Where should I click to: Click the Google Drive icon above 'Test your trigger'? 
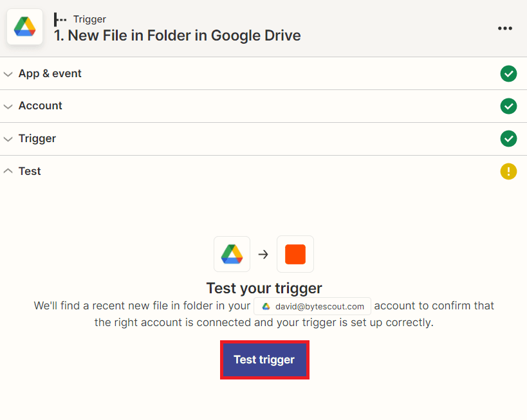click(232, 254)
